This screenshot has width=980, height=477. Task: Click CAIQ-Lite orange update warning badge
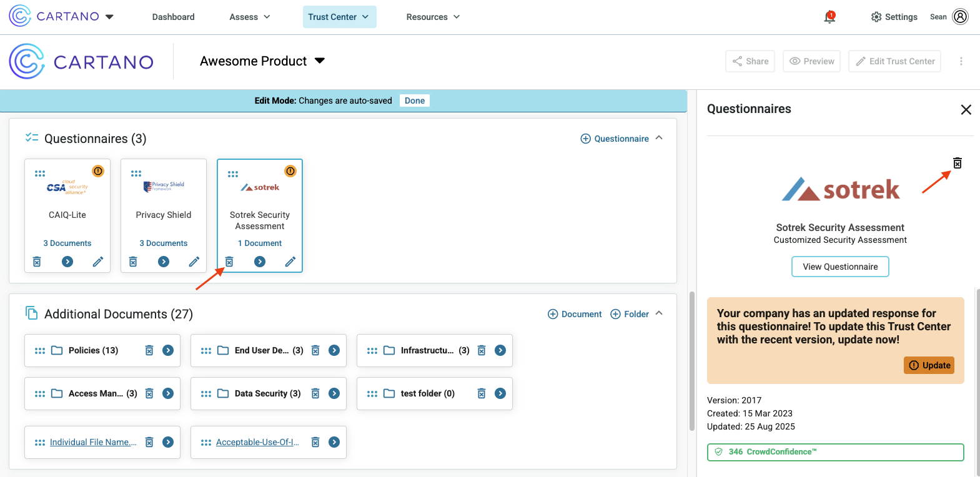98,171
